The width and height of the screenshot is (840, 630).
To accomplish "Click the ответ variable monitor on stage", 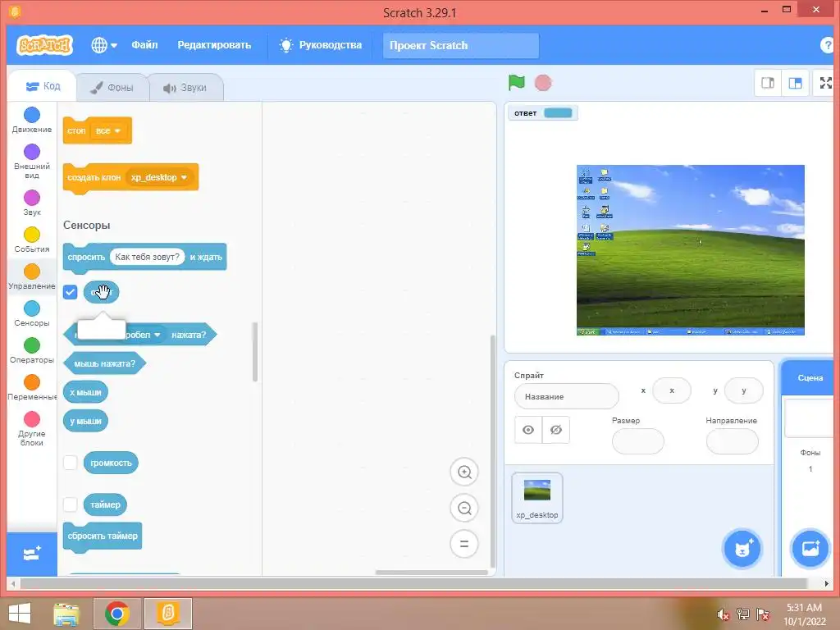I will (543, 113).
